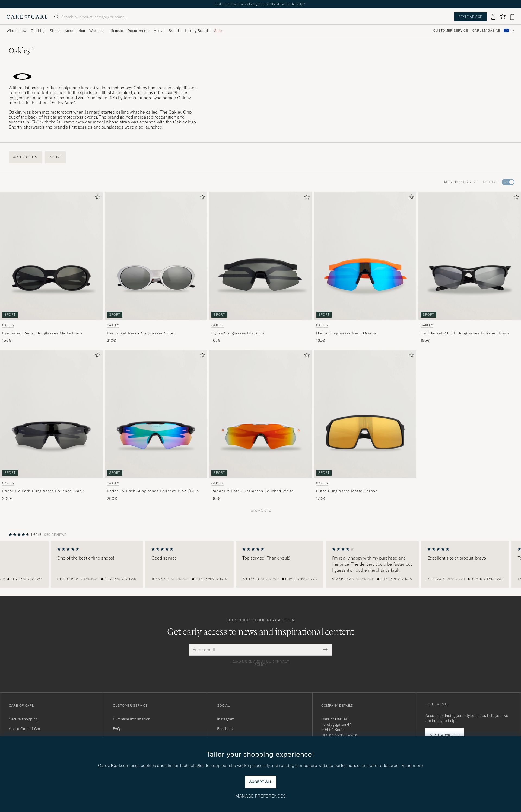Screen dimensions: 521x812
Task: Open Eye Jacket Redux Matte Black image
Action: [51, 255]
